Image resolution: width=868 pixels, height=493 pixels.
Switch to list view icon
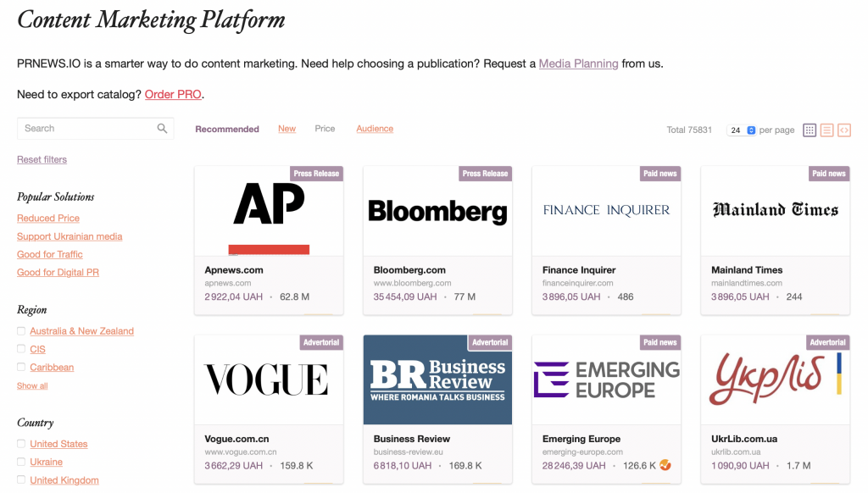pyautogui.click(x=826, y=130)
